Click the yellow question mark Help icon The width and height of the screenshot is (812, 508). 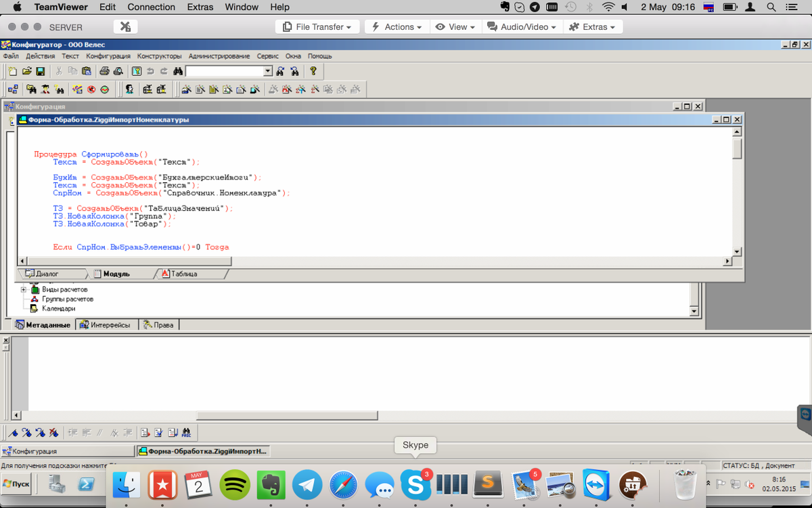click(x=313, y=71)
